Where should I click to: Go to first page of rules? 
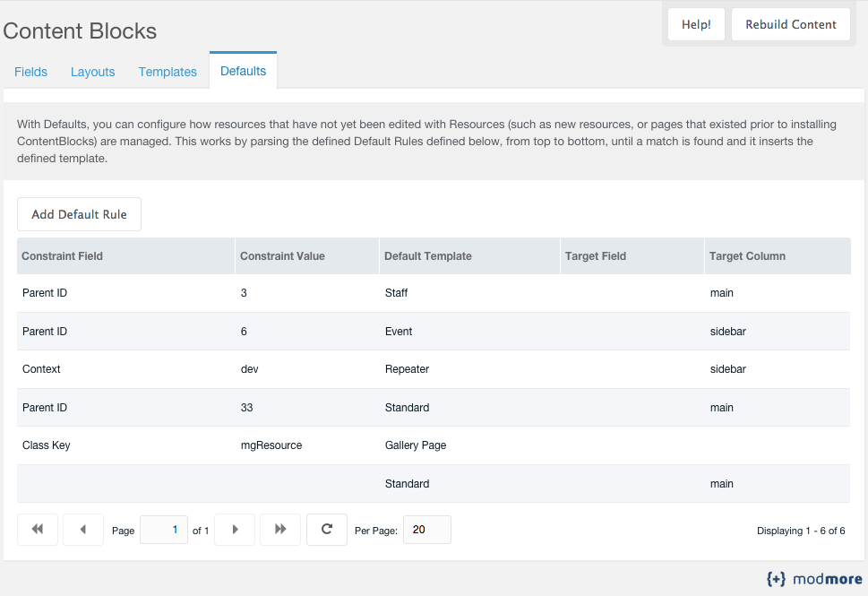[x=38, y=530]
